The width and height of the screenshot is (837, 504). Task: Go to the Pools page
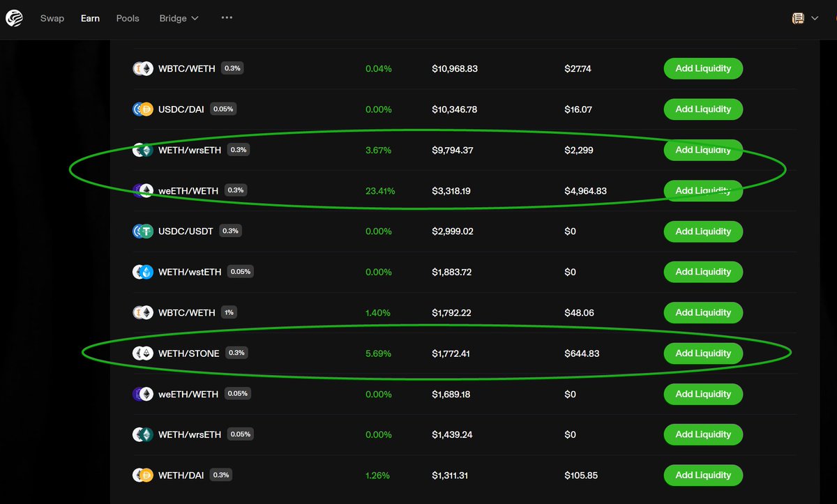coord(128,18)
